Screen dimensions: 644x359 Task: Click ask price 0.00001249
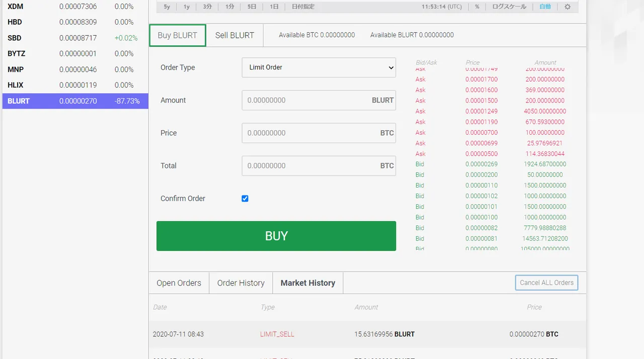coord(481,112)
